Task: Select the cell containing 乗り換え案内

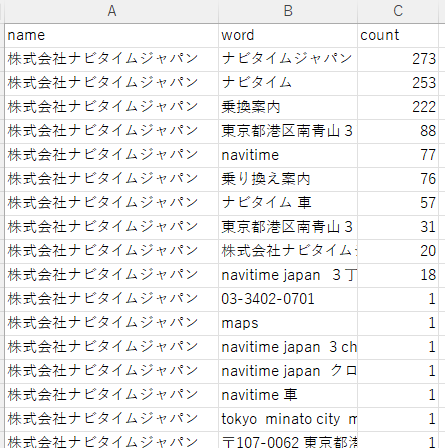Action: point(288,179)
